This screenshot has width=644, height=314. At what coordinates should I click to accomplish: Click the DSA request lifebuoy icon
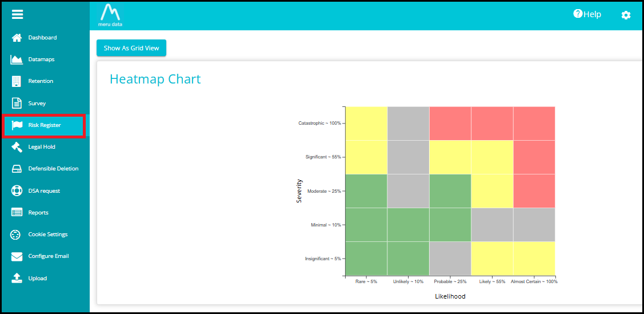[x=17, y=191]
